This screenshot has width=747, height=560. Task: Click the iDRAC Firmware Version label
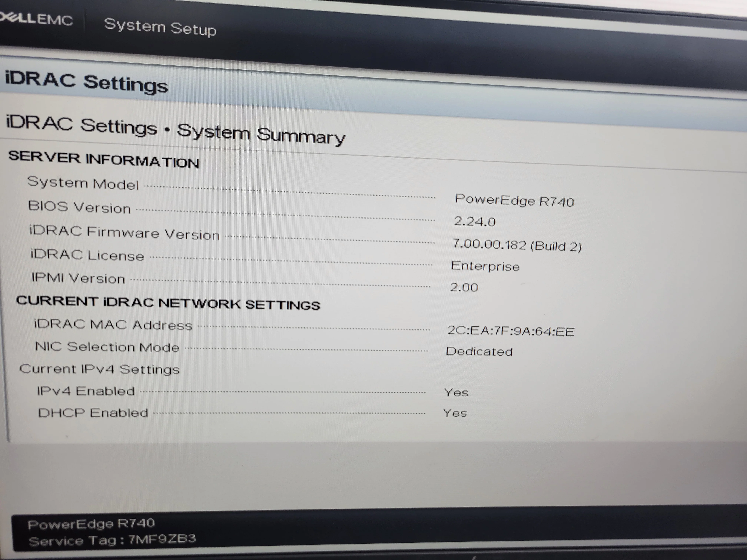[x=125, y=233]
